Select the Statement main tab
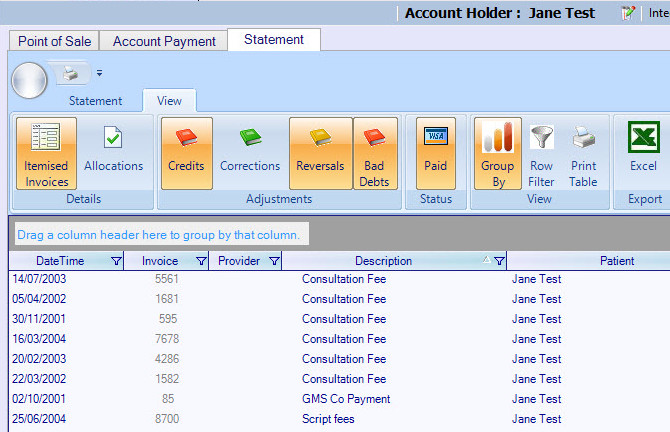This screenshot has width=670, height=432. [274, 40]
